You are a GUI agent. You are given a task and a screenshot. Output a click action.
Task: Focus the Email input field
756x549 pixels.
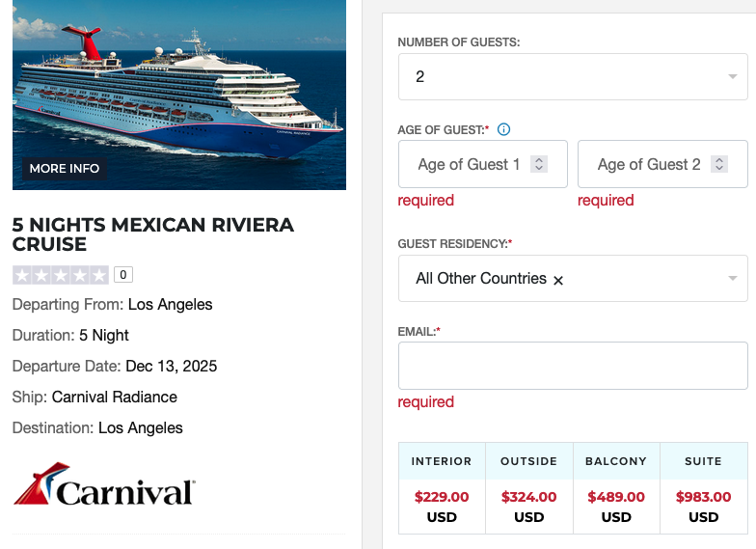point(573,366)
